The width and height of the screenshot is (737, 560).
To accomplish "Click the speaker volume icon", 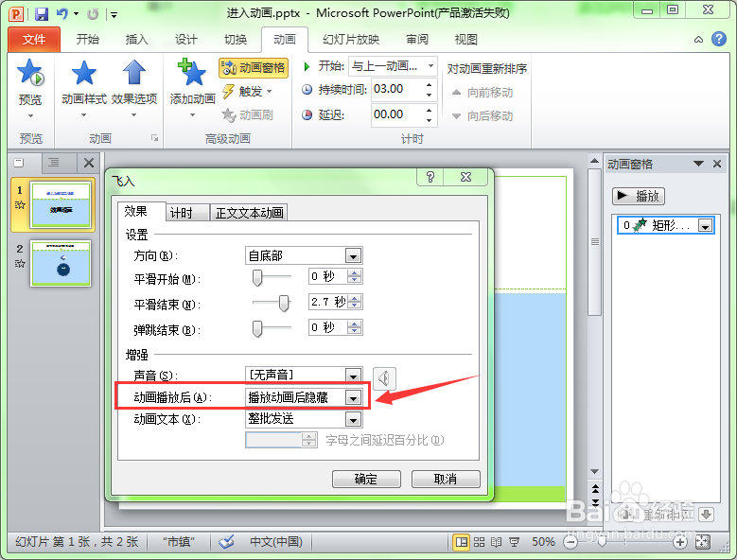I will click(x=384, y=377).
